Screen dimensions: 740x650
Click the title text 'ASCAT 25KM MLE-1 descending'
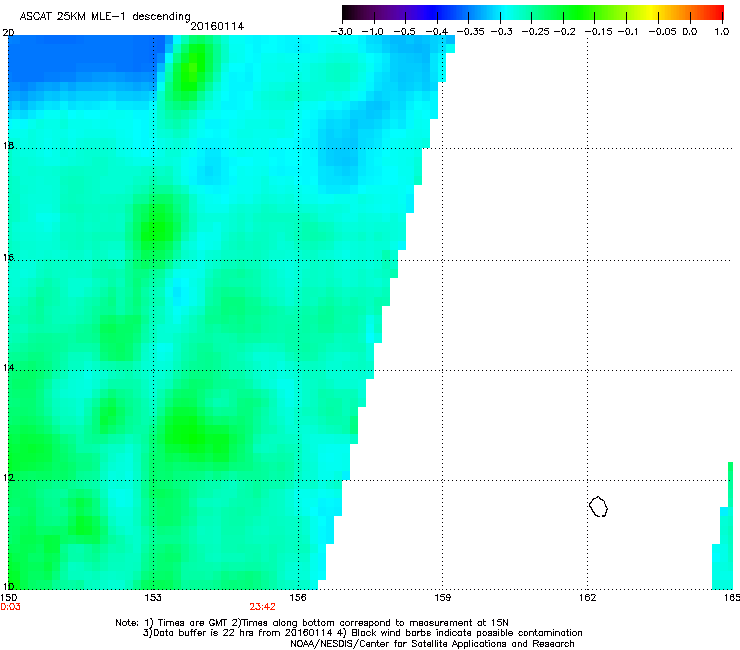click(x=105, y=17)
